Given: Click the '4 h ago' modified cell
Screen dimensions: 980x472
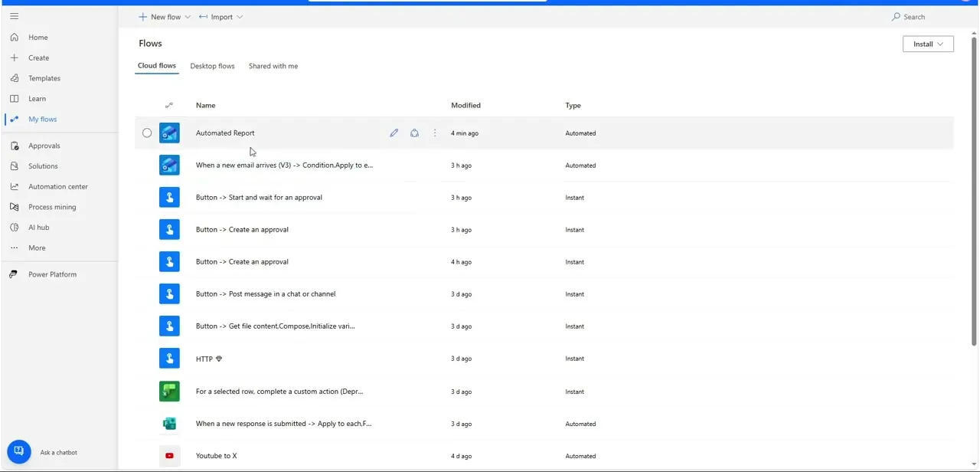Looking at the screenshot, I should click(461, 261).
